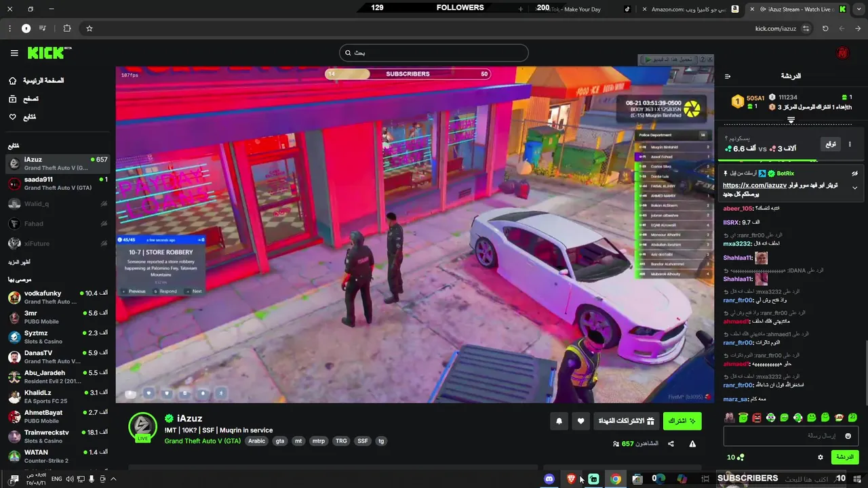Screen dimensions: 868x488
Task: Click the Windows taskbar search field
Action: click(x=780, y=479)
